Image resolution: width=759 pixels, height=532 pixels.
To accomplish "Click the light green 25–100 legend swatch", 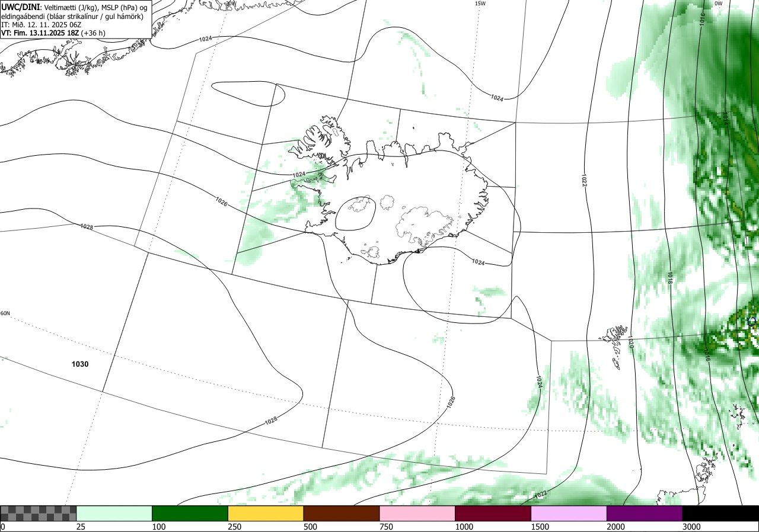I will 114,513.
